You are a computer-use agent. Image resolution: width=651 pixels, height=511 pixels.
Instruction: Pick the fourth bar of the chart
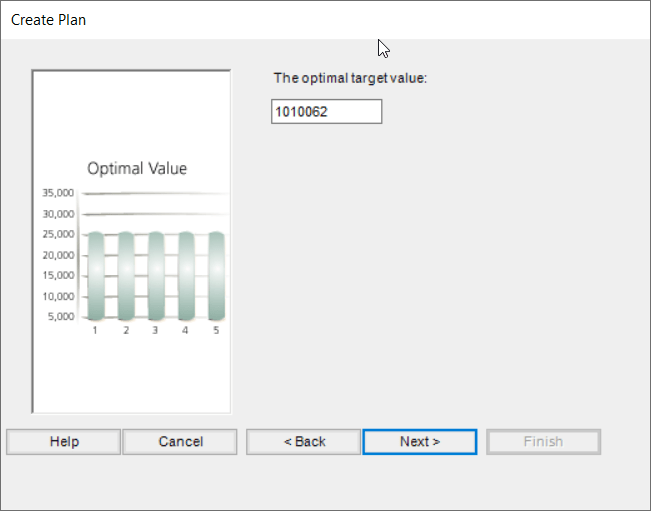(x=186, y=275)
